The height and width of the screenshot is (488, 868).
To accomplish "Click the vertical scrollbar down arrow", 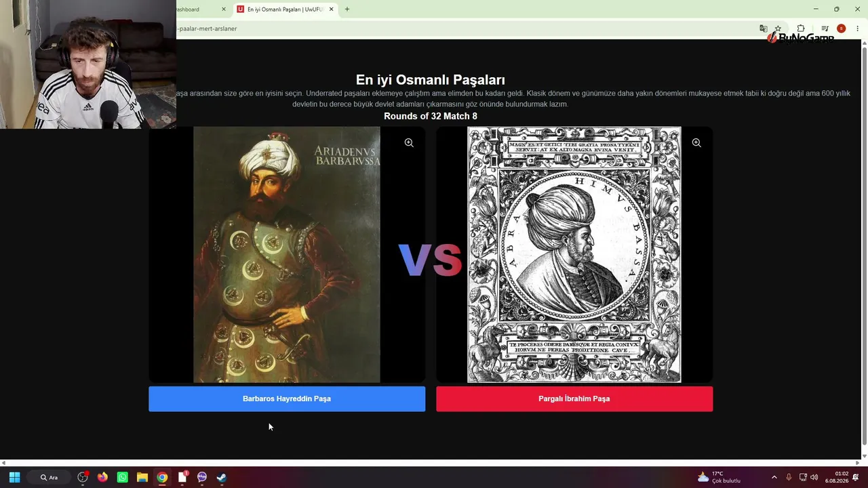I will (x=864, y=456).
